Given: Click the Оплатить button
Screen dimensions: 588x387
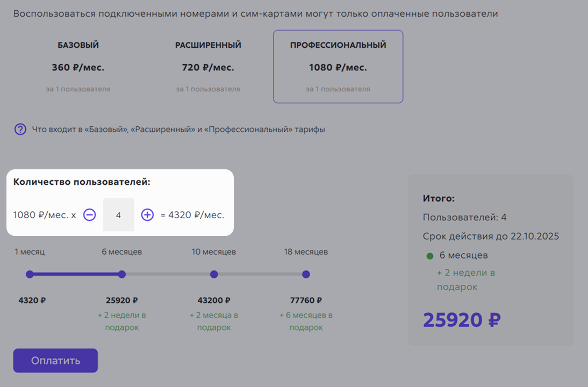Looking at the screenshot, I should coord(55,360).
